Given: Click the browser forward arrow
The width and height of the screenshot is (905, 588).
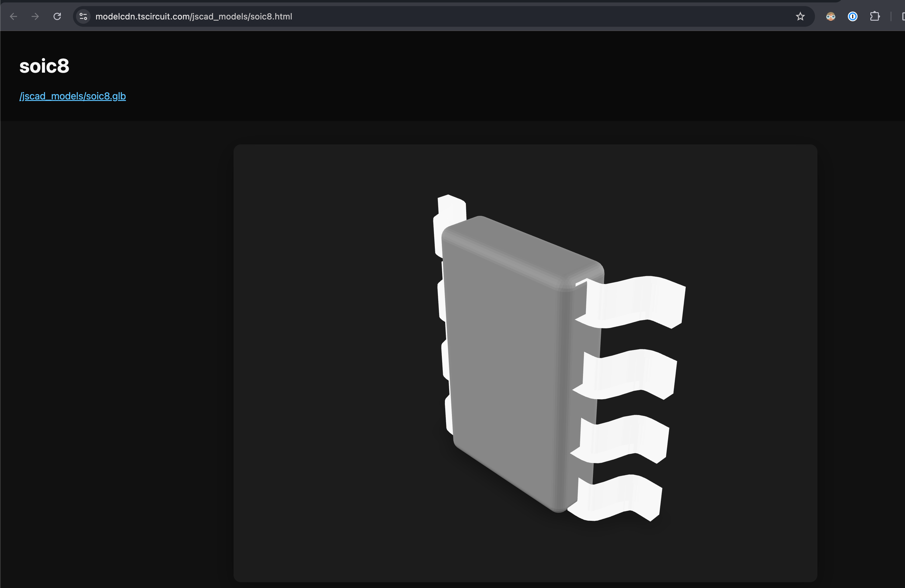Looking at the screenshot, I should pyautogui.click(x=35, y=16).
